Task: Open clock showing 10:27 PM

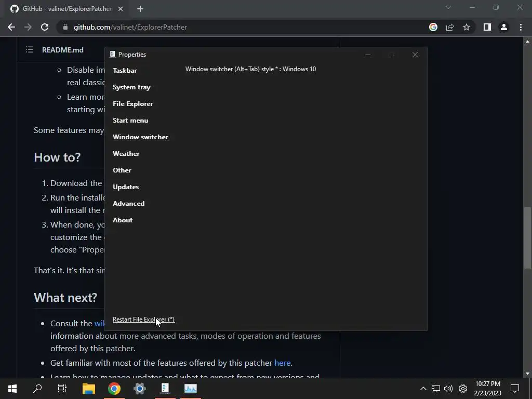Action: [487, 384]
